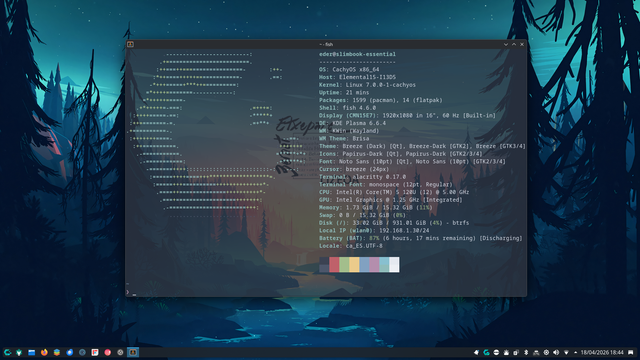640x360 pixels.
Task: Select the active Alacritty terminal taskbar entry
Action: point(133,352)
